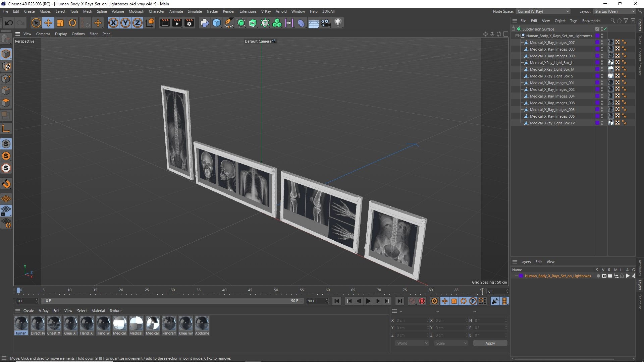This screenshot has width=644, height=362.
Task: Add a light object via bulb icon
Action: (338, 23)
